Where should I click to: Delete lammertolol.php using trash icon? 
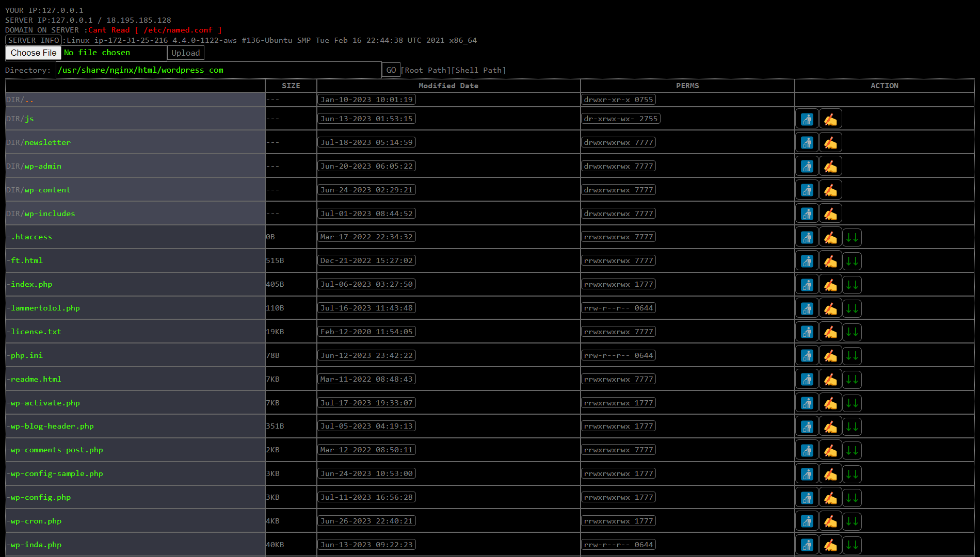point(807,308)
